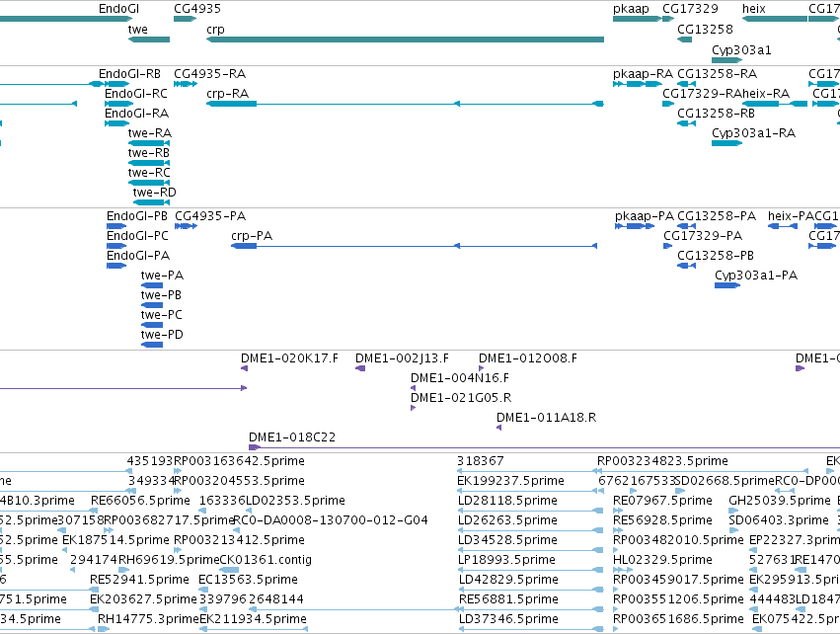Click the crp gene bar in the gene track
This screenshot has width=840, height=634.
405,40
